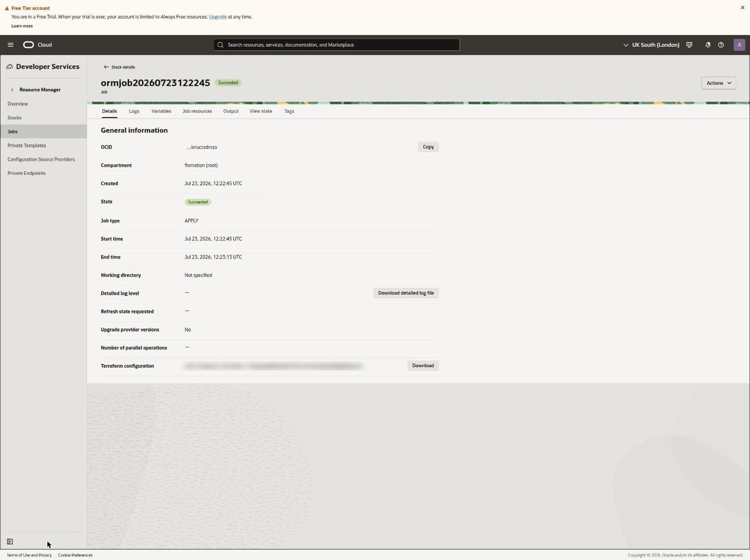Go back using the Stack details arrow
Screen dimensions: 750x560
click(x=106, y=67)
